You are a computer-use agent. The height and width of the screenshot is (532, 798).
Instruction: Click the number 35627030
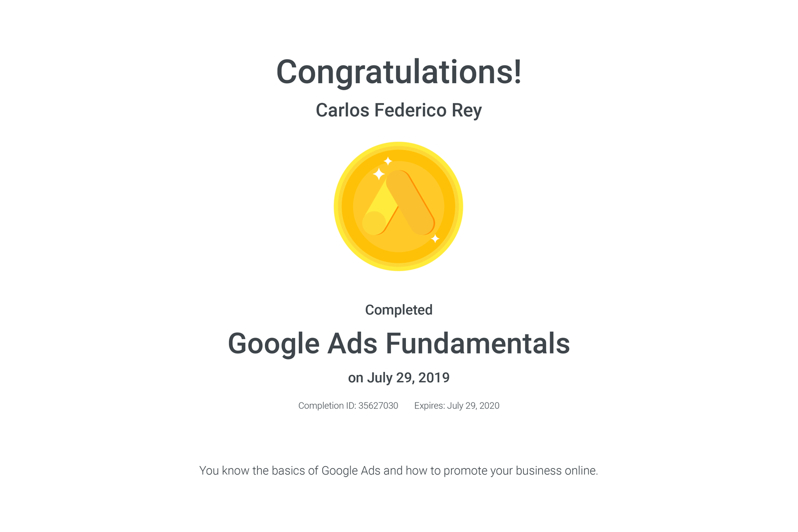coord(378,406)
